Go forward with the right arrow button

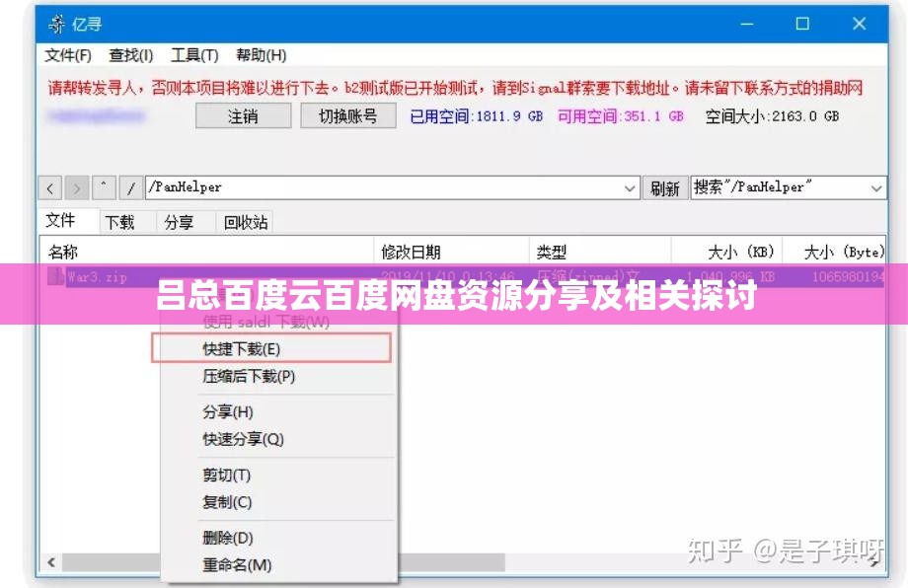(76, 188)
